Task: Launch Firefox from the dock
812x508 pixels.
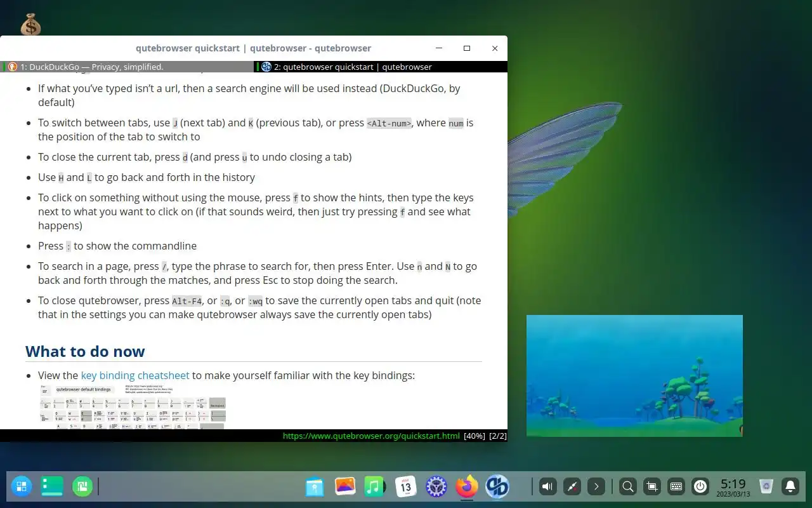Action: click(x=467, y=487)
